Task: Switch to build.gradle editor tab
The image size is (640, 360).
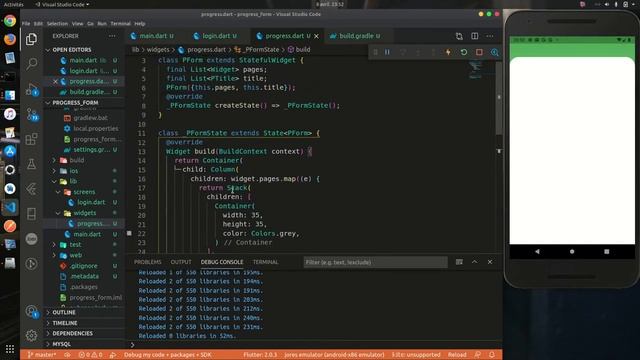Action: coord(356,36)
